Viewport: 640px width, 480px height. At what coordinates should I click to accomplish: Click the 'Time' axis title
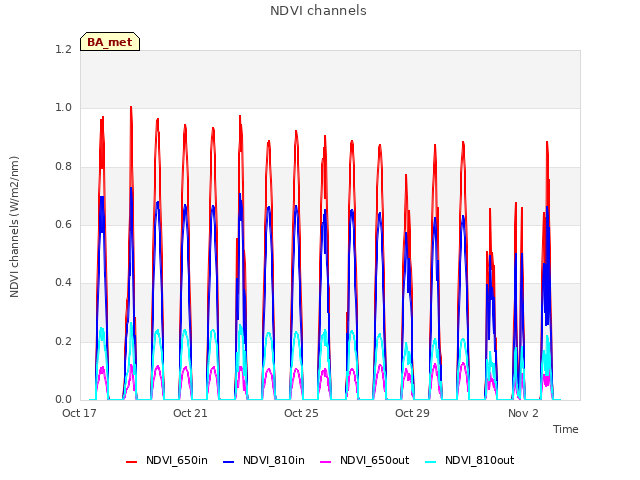coord(566,429)
